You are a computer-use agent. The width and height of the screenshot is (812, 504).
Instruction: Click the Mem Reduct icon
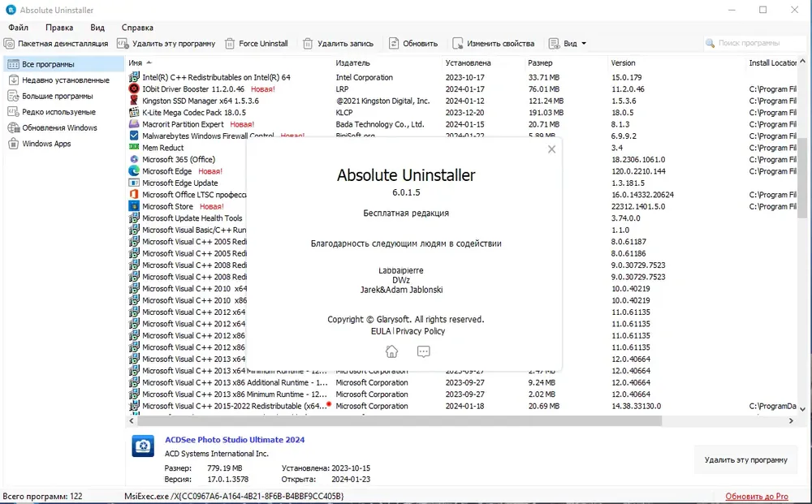pyautogui.click(x=134, y=148)
